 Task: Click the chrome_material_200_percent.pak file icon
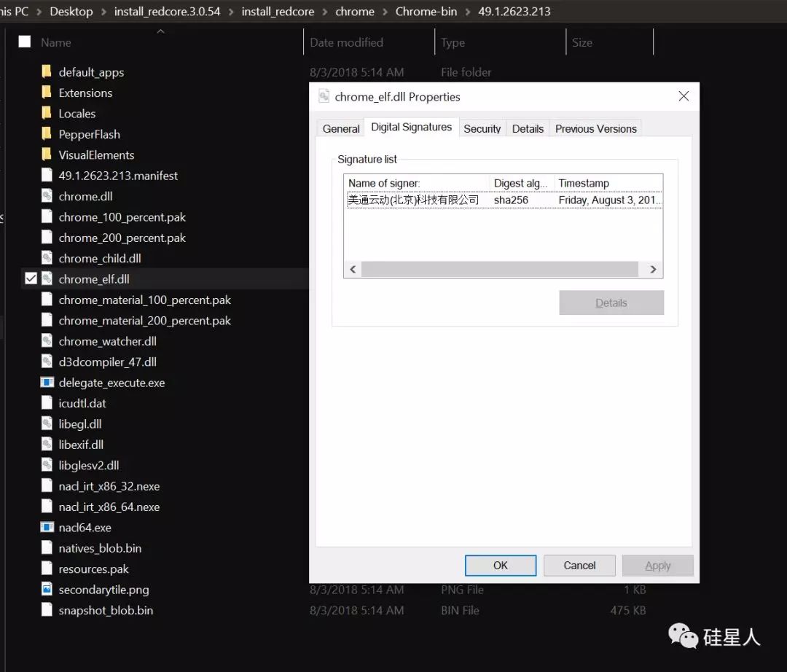(x=47, y=320)
